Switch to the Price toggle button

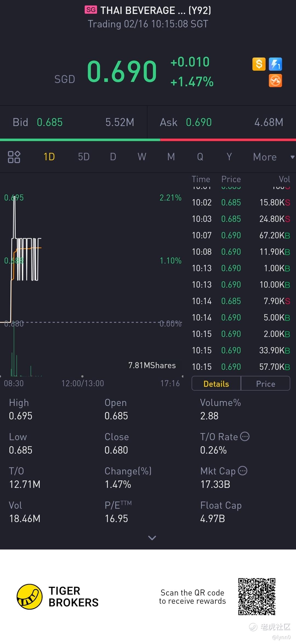(x=265, y=383)
